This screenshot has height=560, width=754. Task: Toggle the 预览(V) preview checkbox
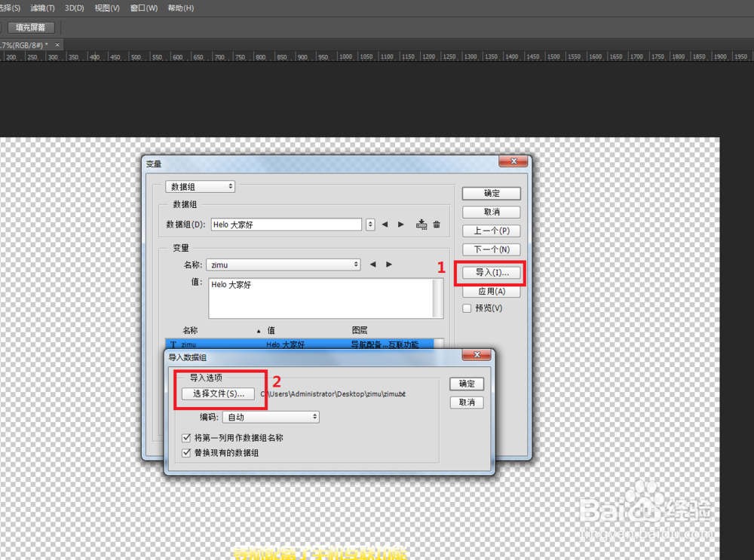coord(467,308)
